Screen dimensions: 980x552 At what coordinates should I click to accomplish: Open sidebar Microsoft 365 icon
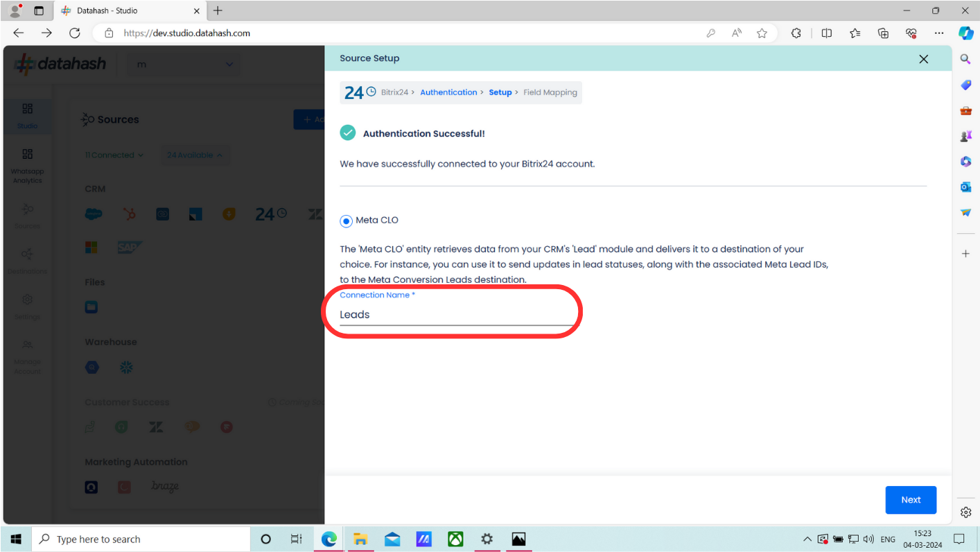point(965,162)
